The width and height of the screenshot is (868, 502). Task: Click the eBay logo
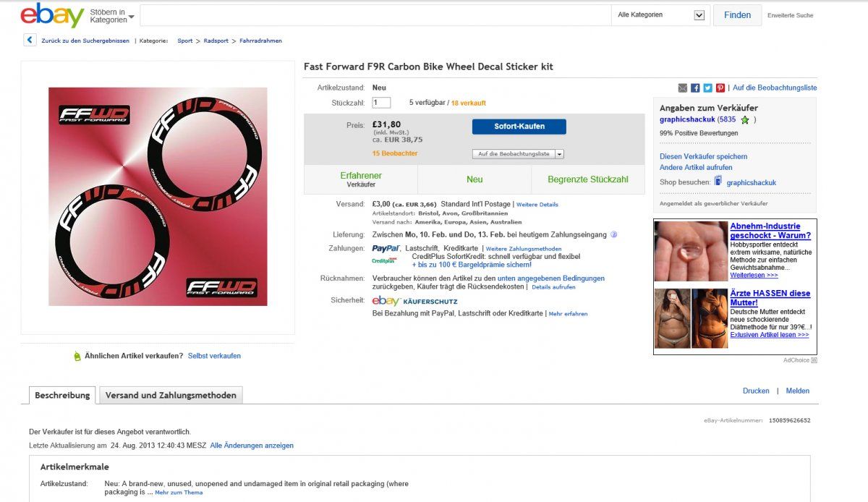coord(52,15)
